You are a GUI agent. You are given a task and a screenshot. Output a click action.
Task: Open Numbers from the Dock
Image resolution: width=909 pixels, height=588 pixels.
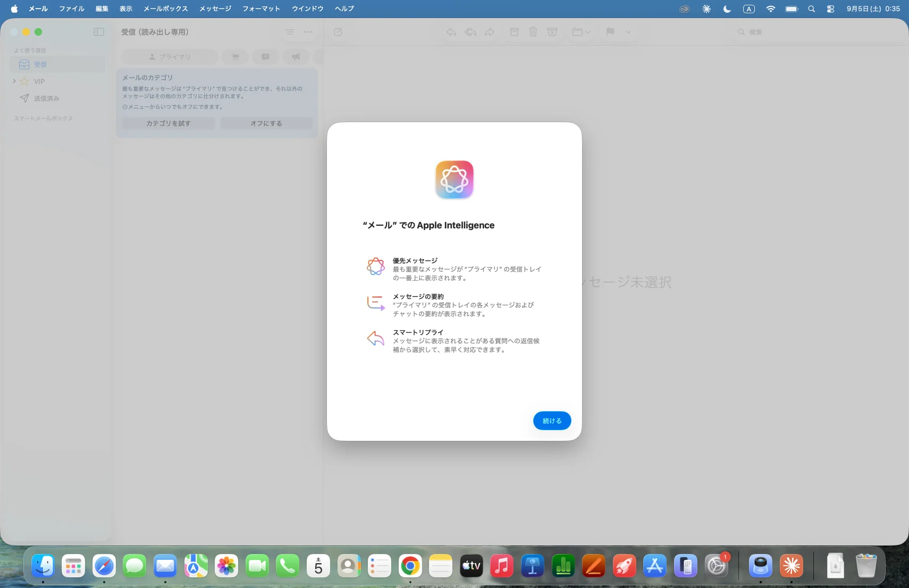click(x=563, y=566)
